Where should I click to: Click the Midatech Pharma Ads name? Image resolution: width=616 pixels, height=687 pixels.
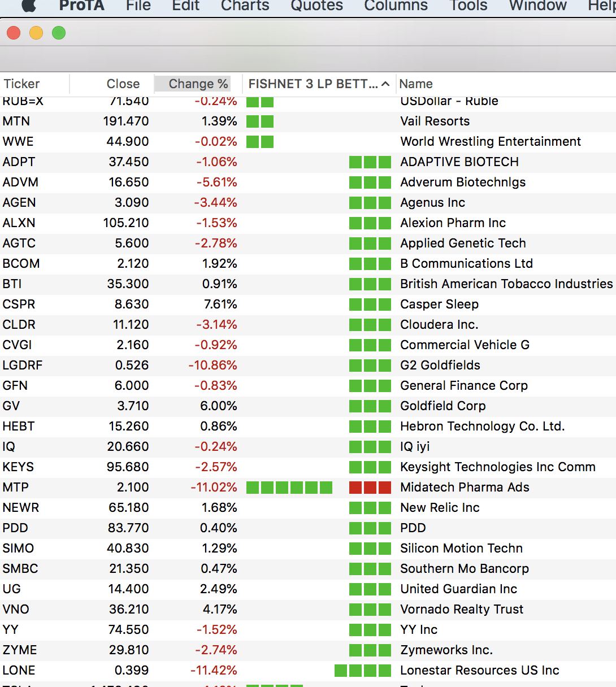(x=465, y=487)
